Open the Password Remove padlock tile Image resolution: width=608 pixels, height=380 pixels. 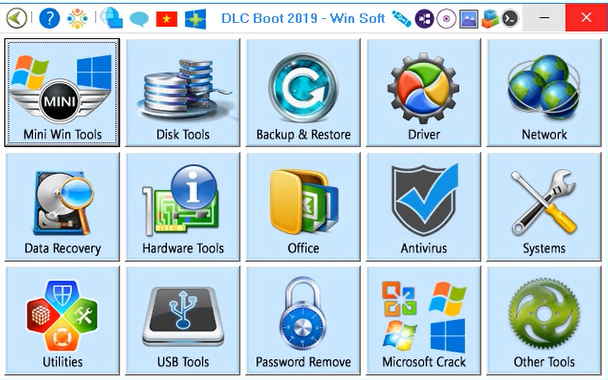(303, 320)
